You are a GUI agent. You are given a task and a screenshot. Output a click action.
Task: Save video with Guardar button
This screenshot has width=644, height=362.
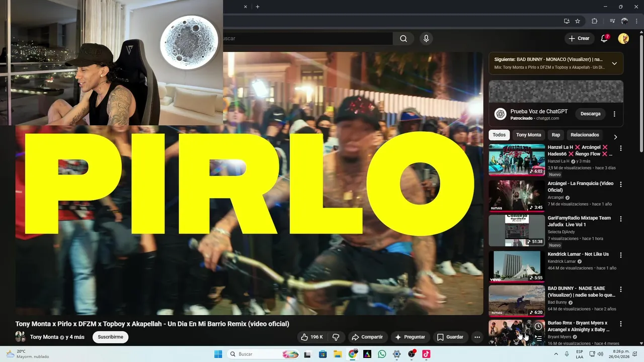click(x=450, y=337)
